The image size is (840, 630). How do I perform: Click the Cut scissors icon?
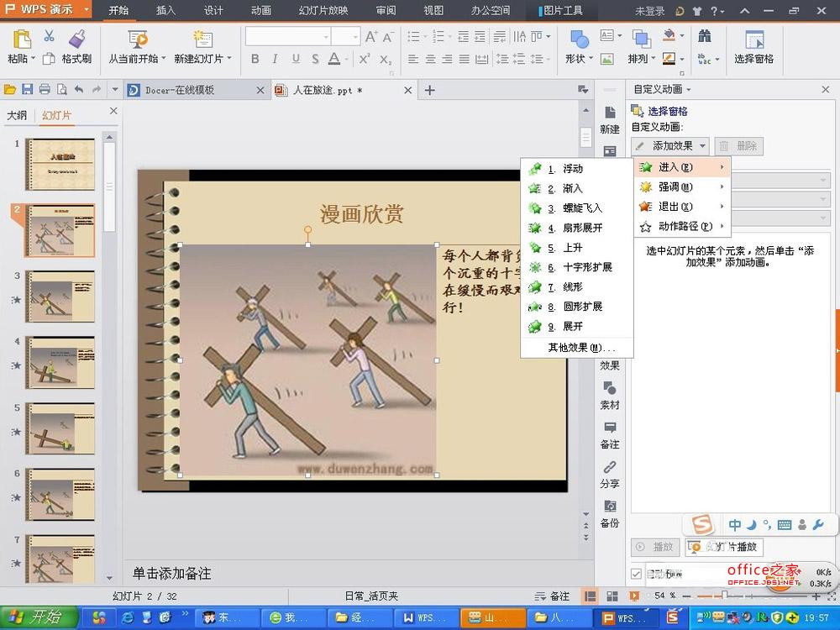(x=49, y=36)
